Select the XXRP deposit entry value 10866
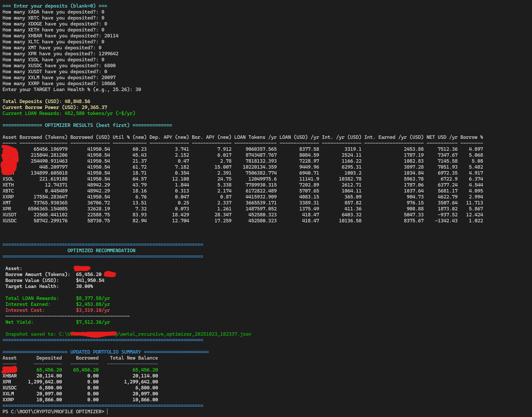Image resolution: width=532 pixels, height=417 pixels. click(108, 83)
